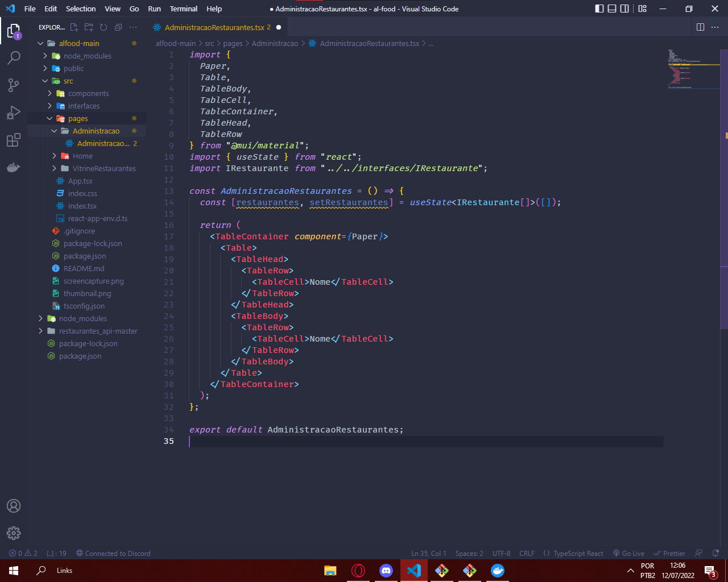Click Connected to Discord status item
The image size is (728, 582).
click(113, 553)
